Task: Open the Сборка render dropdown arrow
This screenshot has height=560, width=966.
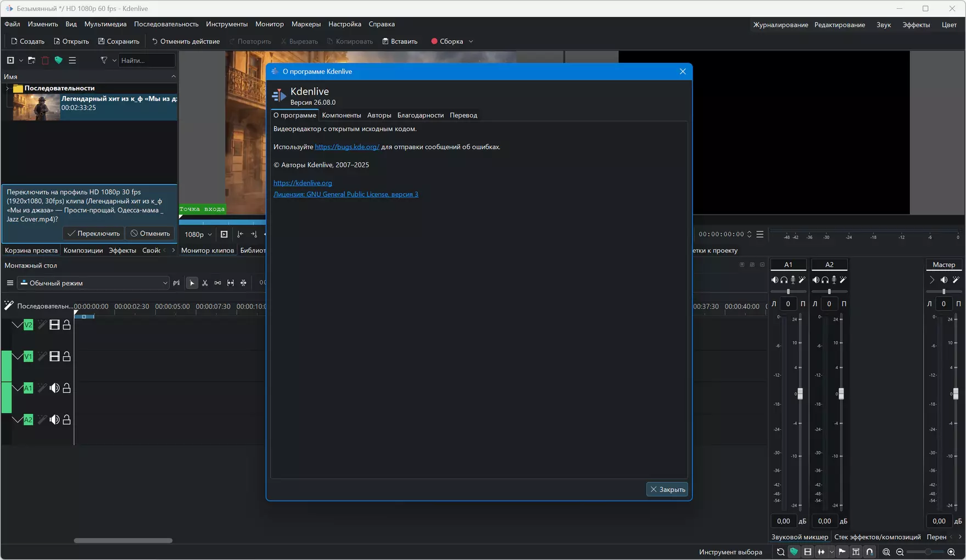Action: (x=471, y=42)
